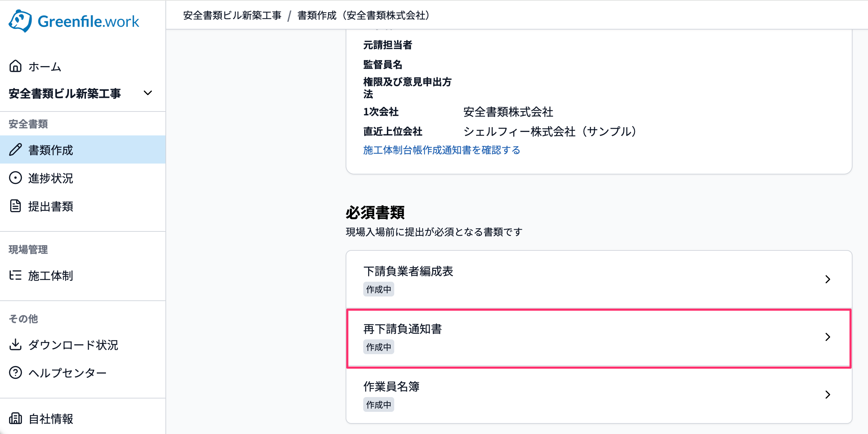The image size is (868, 434).
Task: Click 施工体制台帳作成通知書を確認する link
Action: tap(442, 150)
